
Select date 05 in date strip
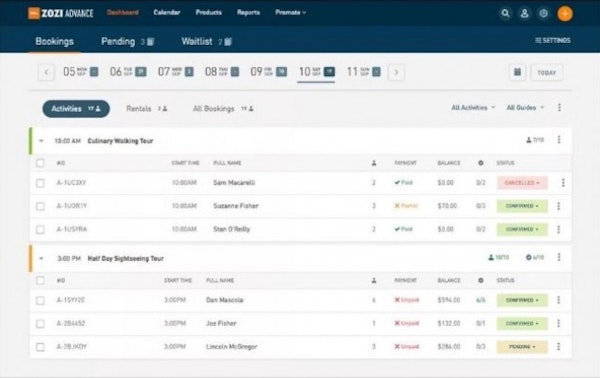point(80,72)
